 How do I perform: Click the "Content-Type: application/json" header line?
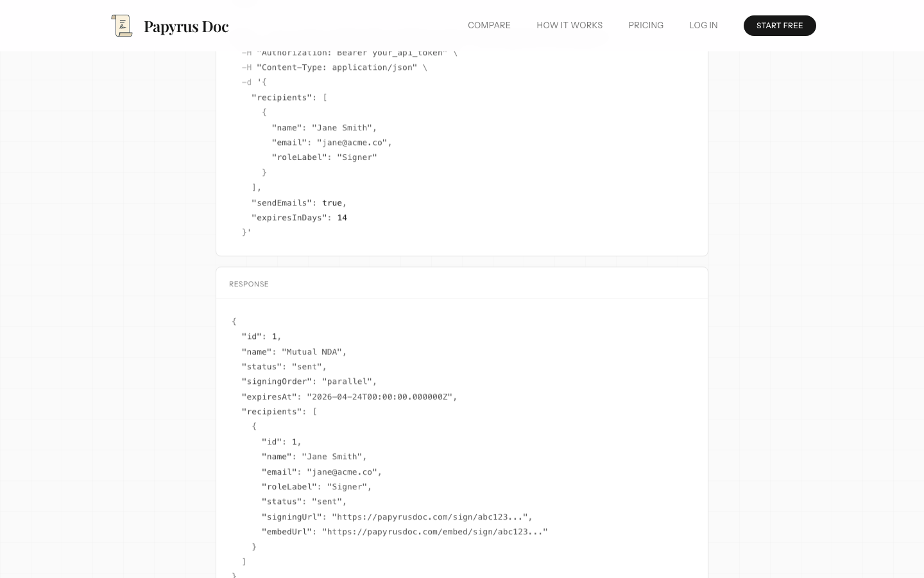[x=334, y=67]
